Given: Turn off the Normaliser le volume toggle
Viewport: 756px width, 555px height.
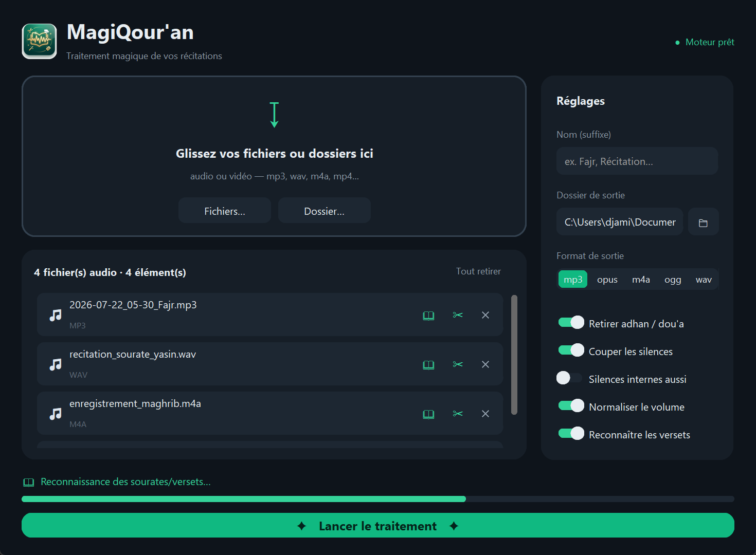Looking at the screenshot, I should (571, 406).
